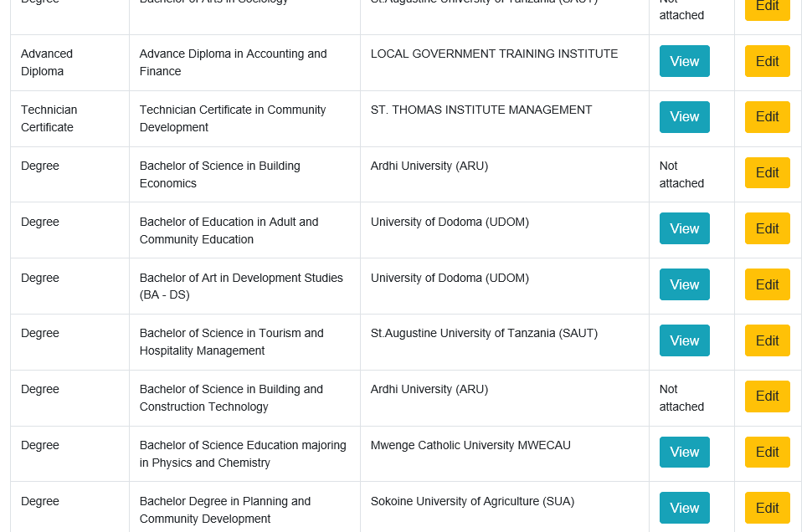The width and height of the screenshot is (812, 532).
Task: Edit Bachelor of Education in Adult Education row
Action: pos(767,228)
